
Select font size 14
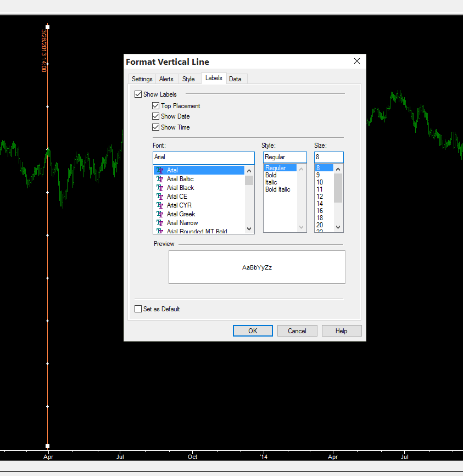[324, 204]
